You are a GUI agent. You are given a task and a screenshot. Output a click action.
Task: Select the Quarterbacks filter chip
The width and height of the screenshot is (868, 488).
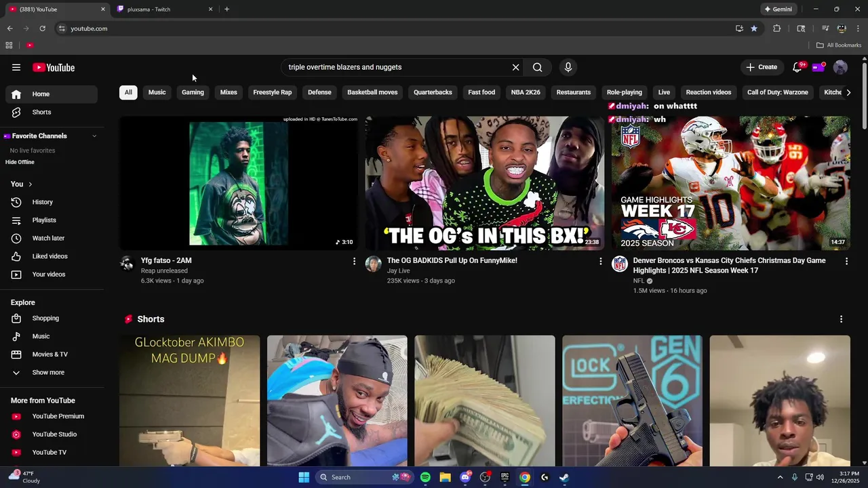pyautogui.click(x=433, y=92)
